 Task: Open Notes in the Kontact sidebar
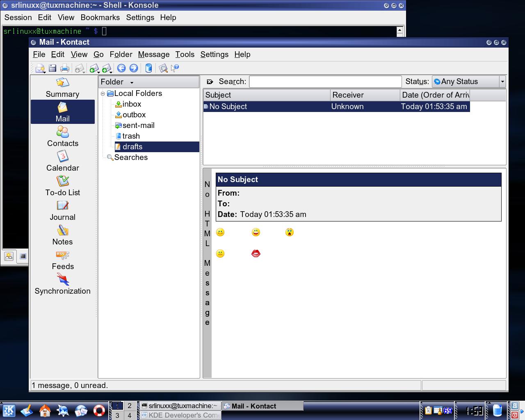click(62, 235)
